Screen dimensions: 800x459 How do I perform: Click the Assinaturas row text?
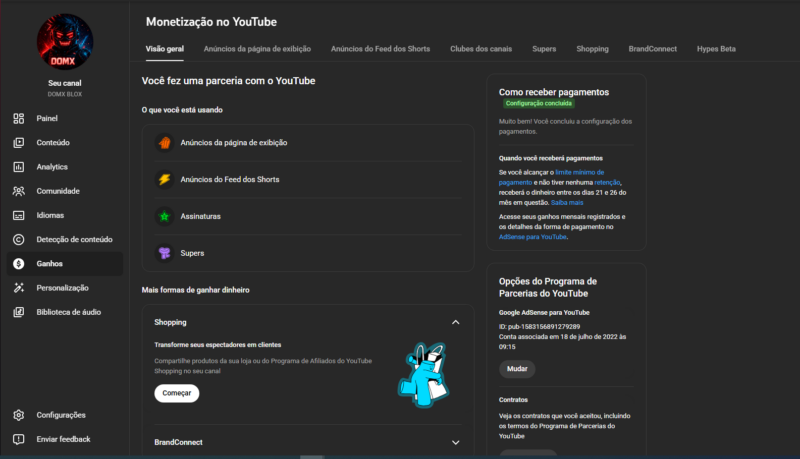pyautogui.click(x=201, y=216)
